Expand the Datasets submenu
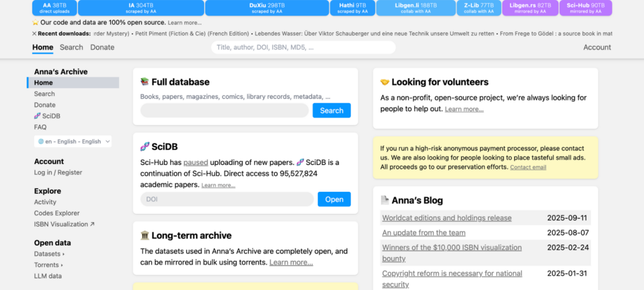This screenshot has height=290, width=644. click(49, 254)
